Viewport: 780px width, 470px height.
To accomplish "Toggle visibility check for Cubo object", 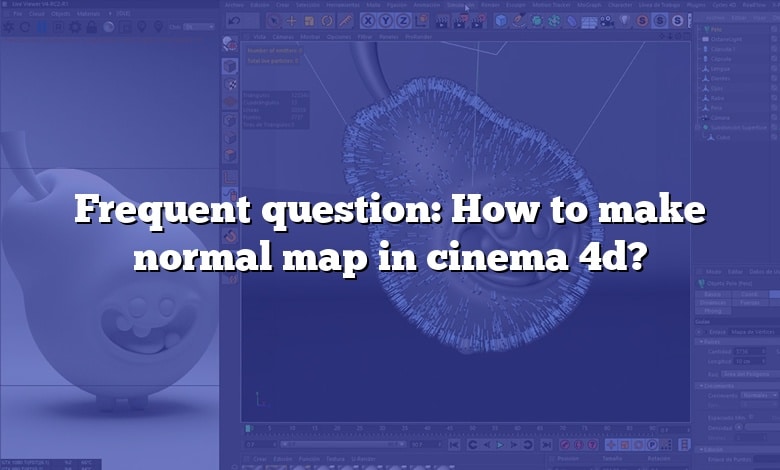I will (774, 137).
